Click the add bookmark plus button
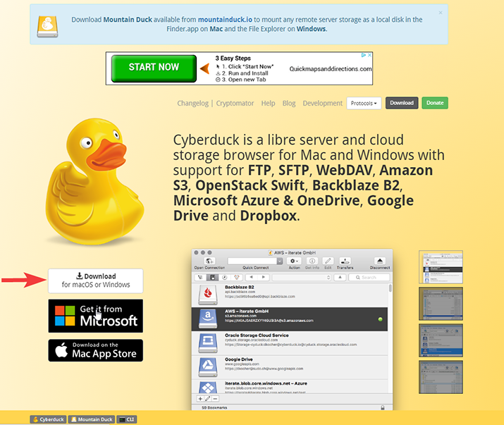Image resolution: width=504 pixels, height=425 pixels. click(200, 399)
